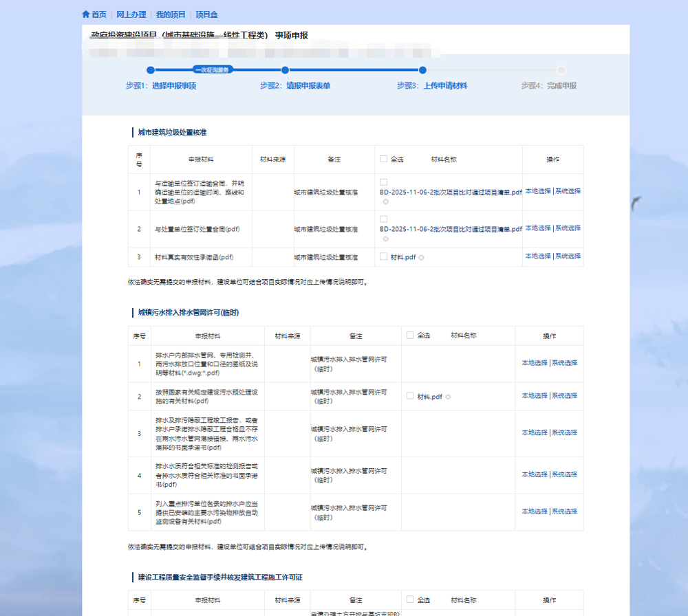688x616 pixels.
Task: Click the 步骤3 上传申请材料 progress dot
Action: click(x=422, y=69)
